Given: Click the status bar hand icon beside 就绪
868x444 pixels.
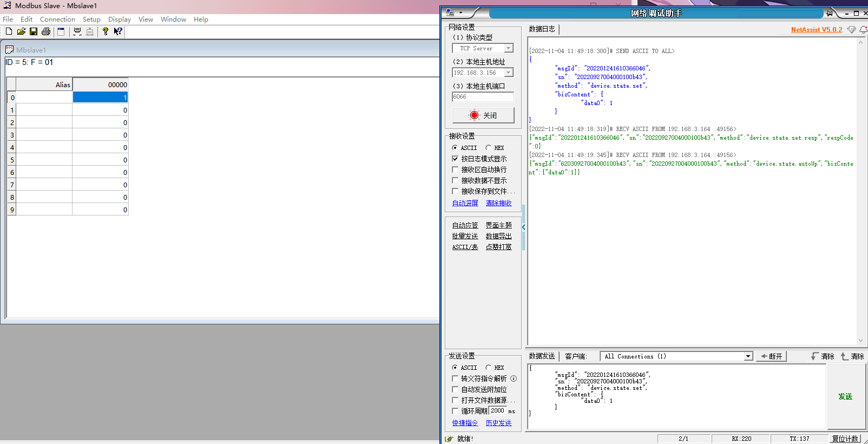Looking at the screenshot, I should click(449, 439).
